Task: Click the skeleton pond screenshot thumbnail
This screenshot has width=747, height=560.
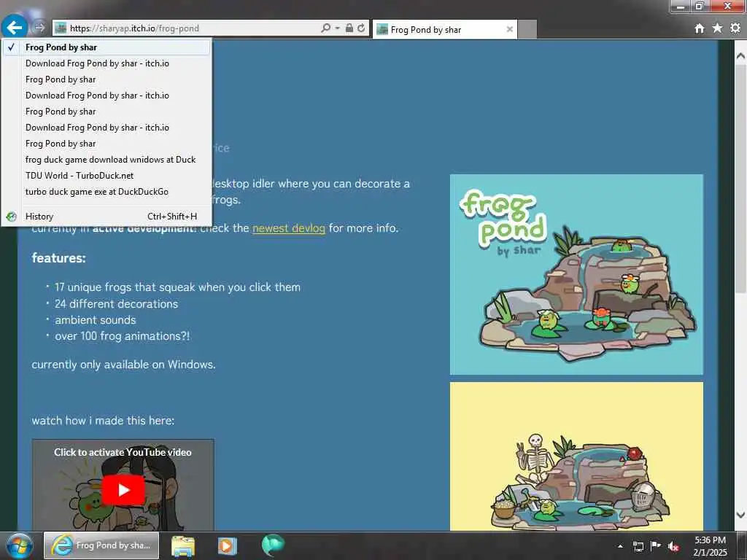Action: (576, 456)
